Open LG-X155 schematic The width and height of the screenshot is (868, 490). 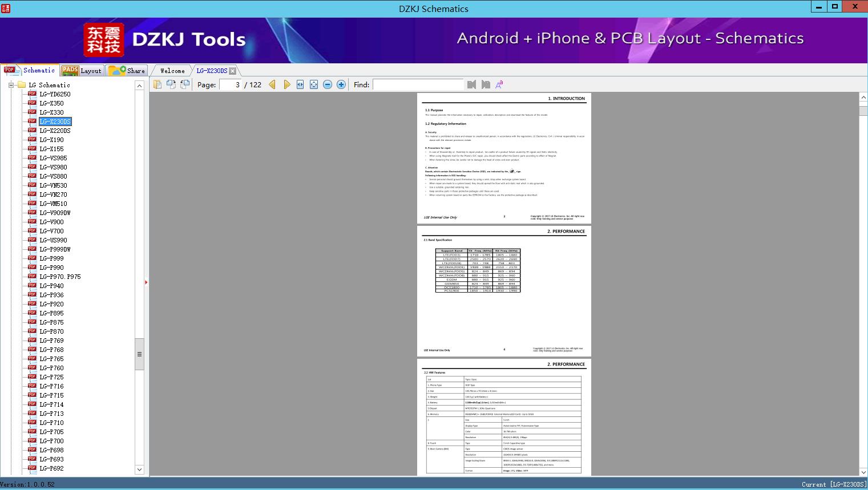[x=51, y=149]
